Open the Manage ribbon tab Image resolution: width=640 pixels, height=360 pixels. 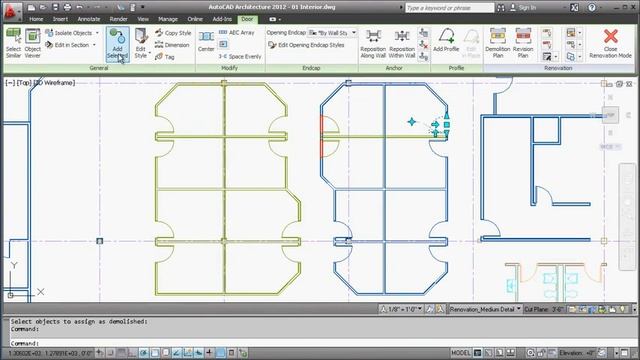point(168,19)
